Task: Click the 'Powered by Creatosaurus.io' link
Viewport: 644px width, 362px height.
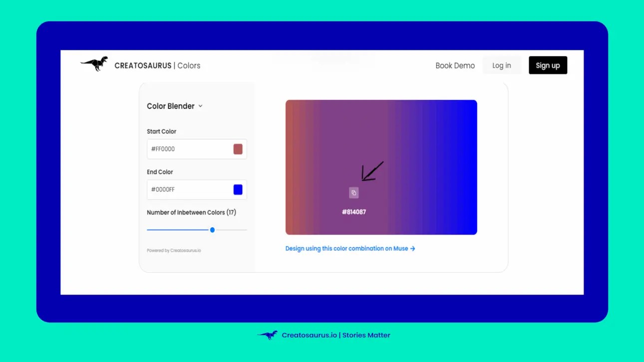Action: click(x=174, y=250)
